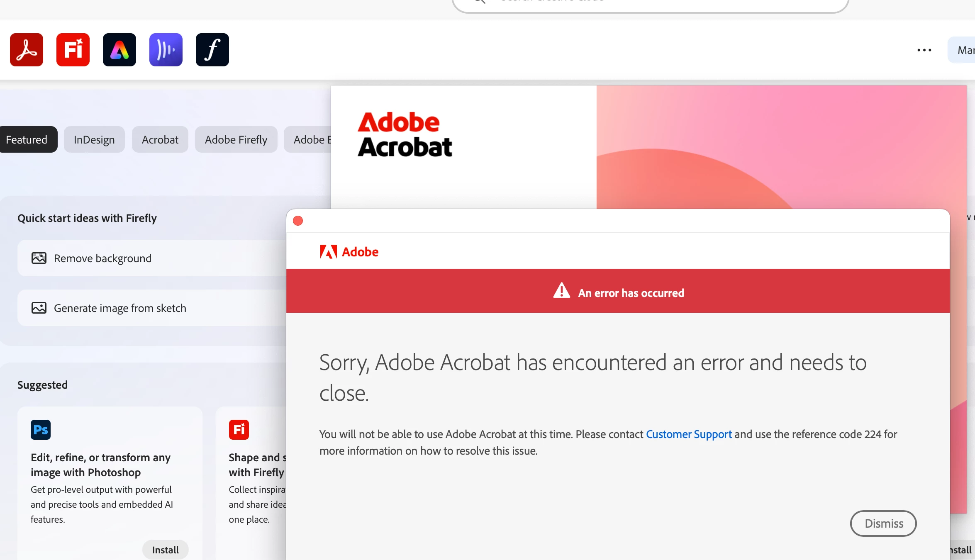Open the three-dots more apps menu
The width and height of the screenshot is (975, 560).
coord(924,50)
